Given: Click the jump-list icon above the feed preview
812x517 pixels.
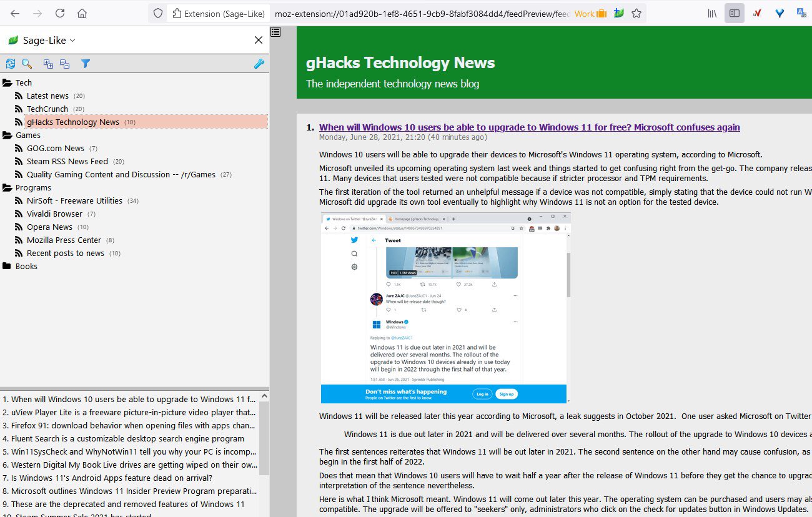Looking at the screenshot, I should tap(275, 31).
